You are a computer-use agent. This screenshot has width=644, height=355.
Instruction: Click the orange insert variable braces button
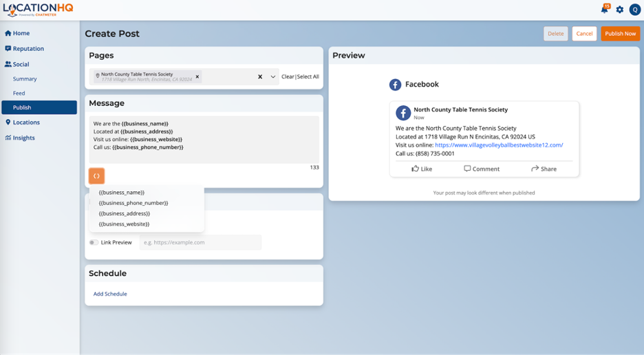[x=96, y=176]
